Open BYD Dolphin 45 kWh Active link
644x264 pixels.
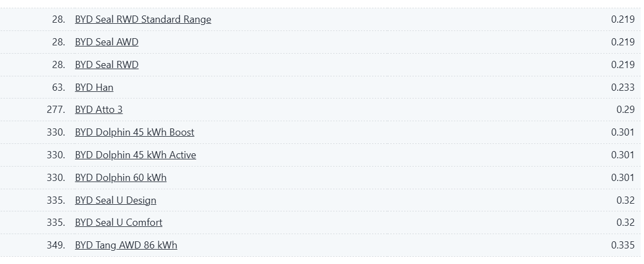coord(136,154)
